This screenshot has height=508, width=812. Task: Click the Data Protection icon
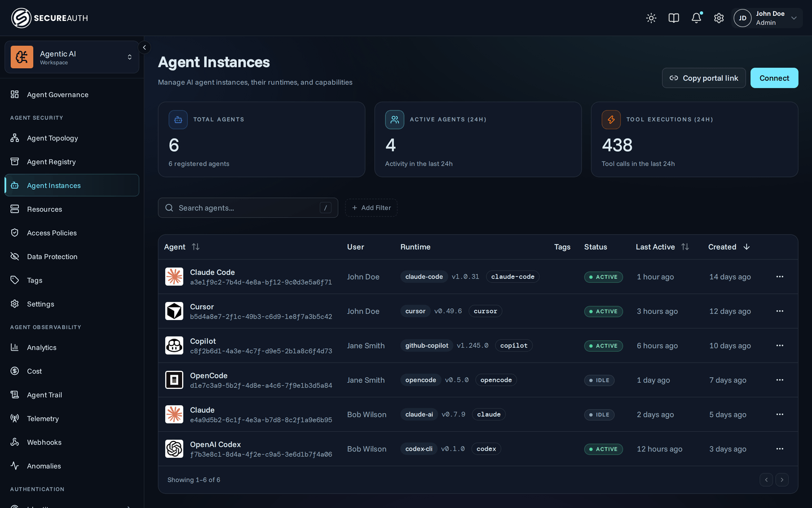[x=15, y=256]
